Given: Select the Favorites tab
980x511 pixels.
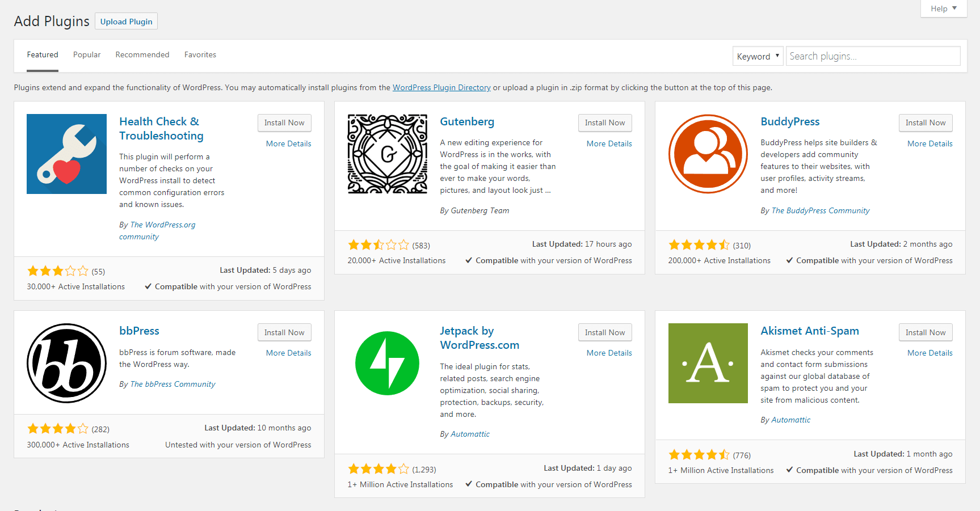Looking at the screenshot, I should pos(200,54).
